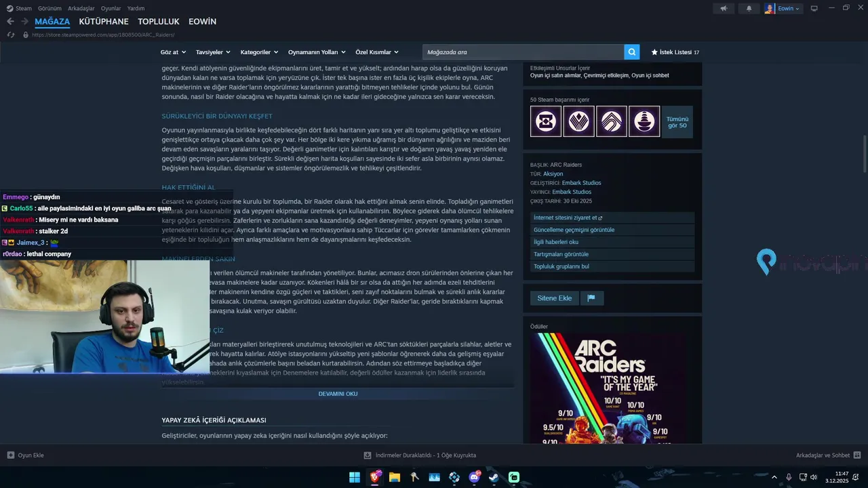
Task: Open the Windows Start menu
Action: point(355,477)
